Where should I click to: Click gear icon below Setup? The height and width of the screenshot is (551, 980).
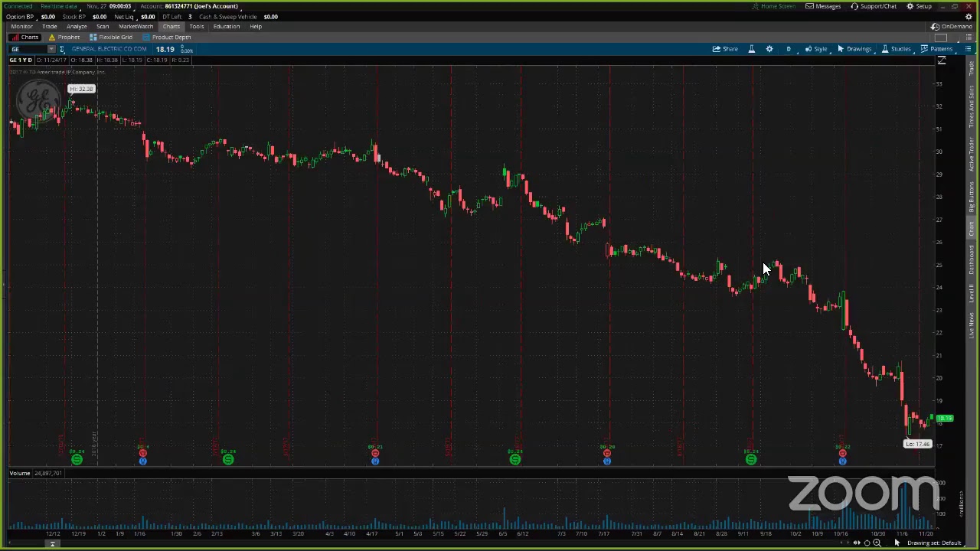coord(968,16)
